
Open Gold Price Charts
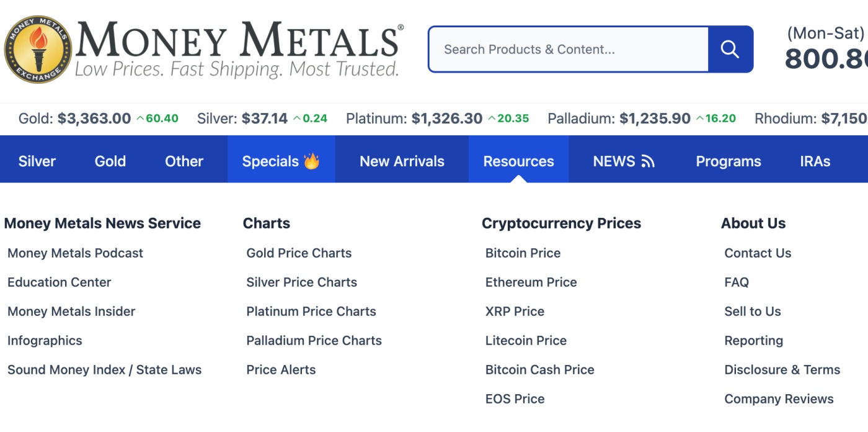tap(299, 253)
